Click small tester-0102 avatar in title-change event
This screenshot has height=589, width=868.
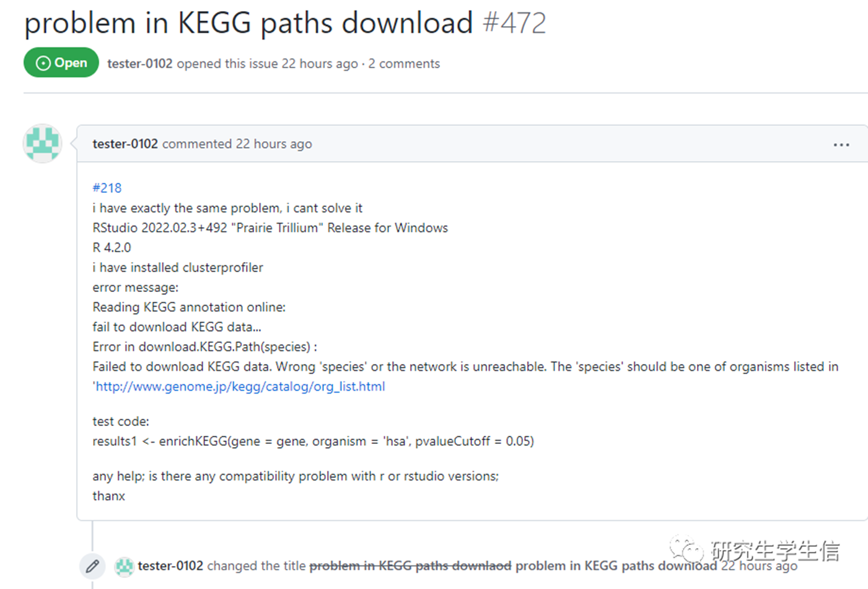click(125, 566)
